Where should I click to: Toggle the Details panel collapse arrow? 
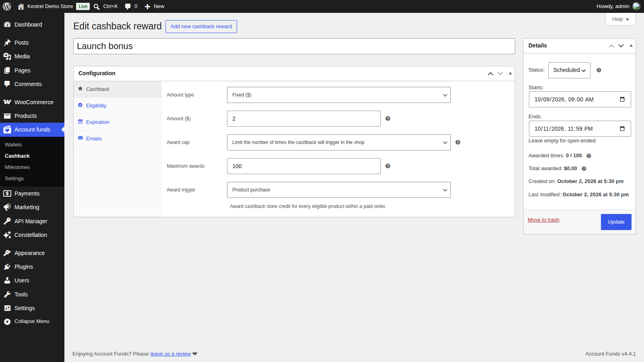click(x=631, y=46)
